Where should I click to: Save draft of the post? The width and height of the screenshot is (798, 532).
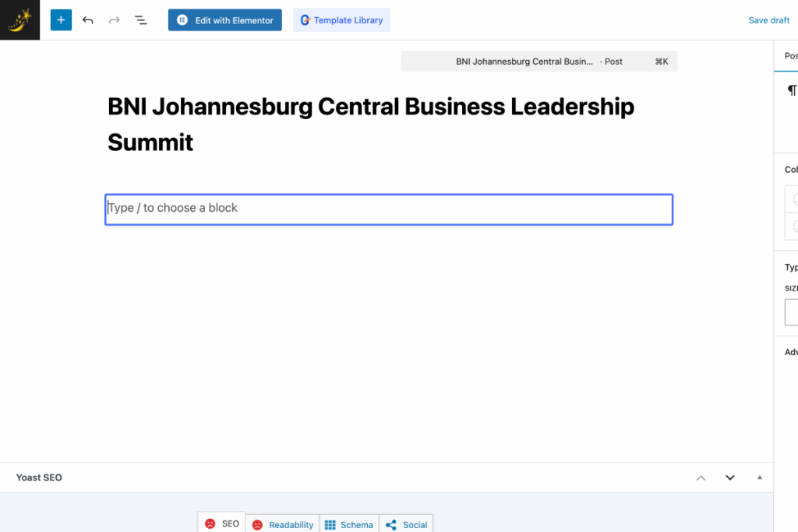[768, 20]
